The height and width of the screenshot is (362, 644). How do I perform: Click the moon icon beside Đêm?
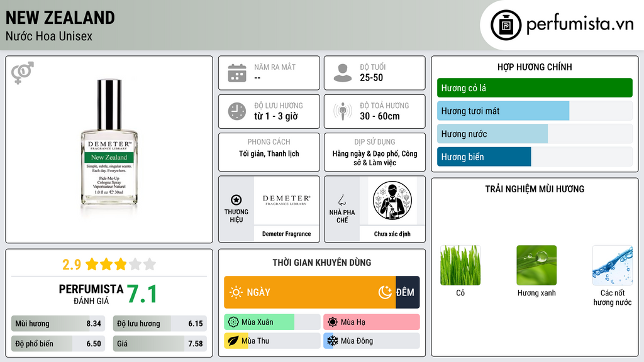pos(386,292)
